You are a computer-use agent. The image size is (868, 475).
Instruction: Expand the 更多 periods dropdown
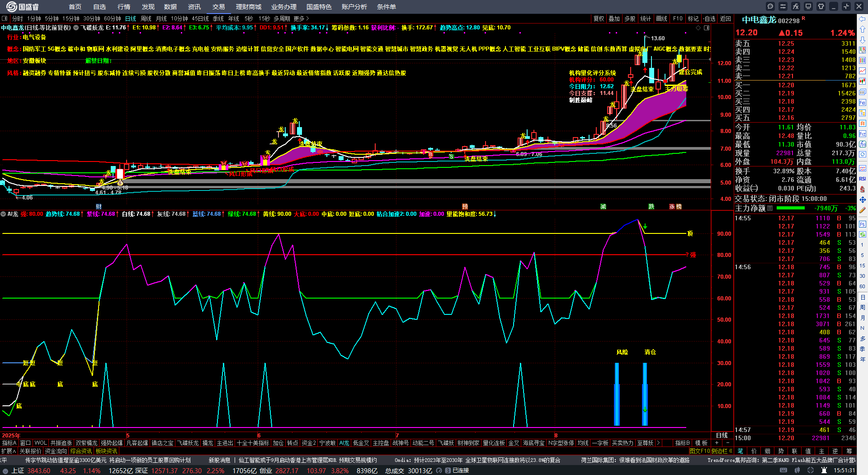click(301, 19)
